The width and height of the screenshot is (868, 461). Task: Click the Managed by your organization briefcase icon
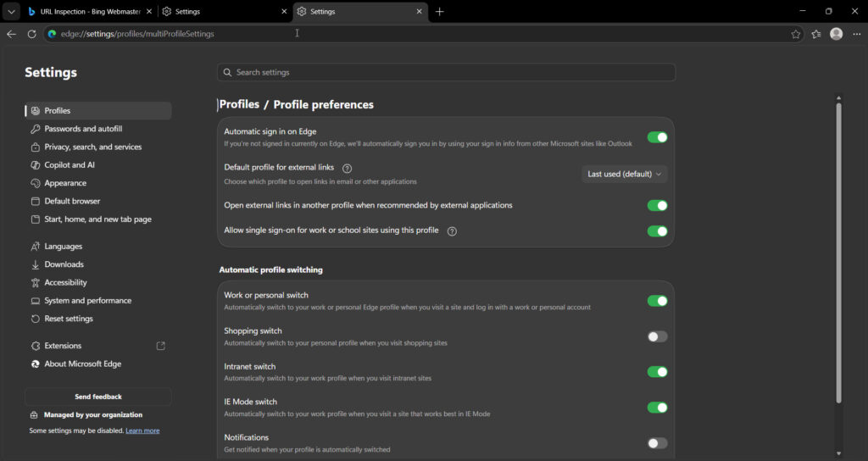click(34, 415)
